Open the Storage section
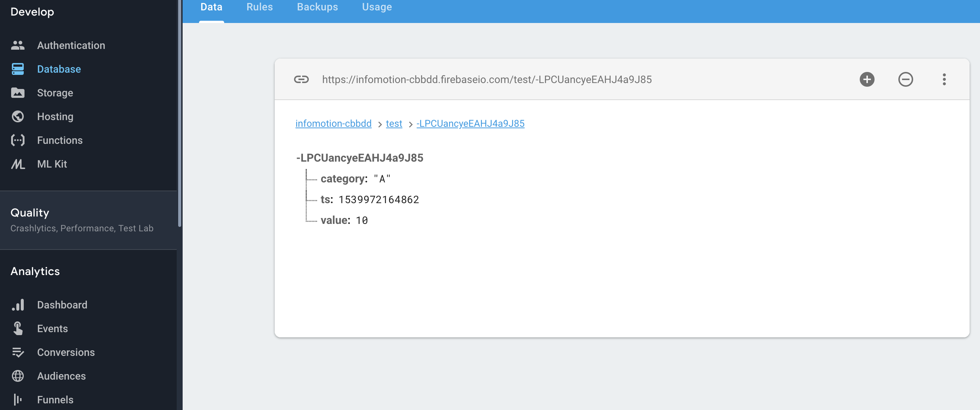This screenshot has width=980, height=410. pos(55,93)
